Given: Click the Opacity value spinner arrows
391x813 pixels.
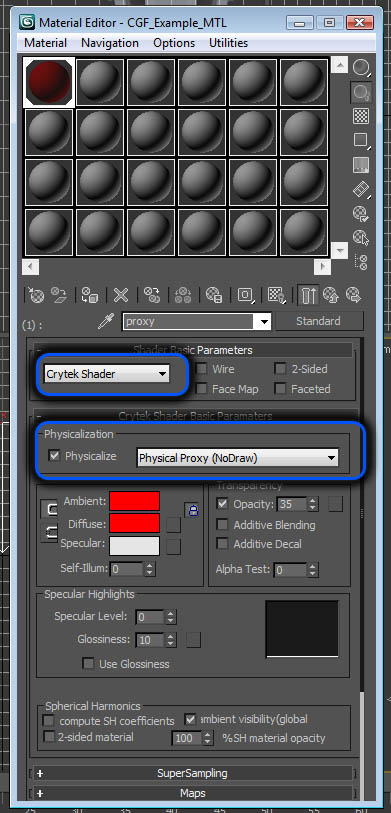Looking at the screenshot, I should coord(312,504).
